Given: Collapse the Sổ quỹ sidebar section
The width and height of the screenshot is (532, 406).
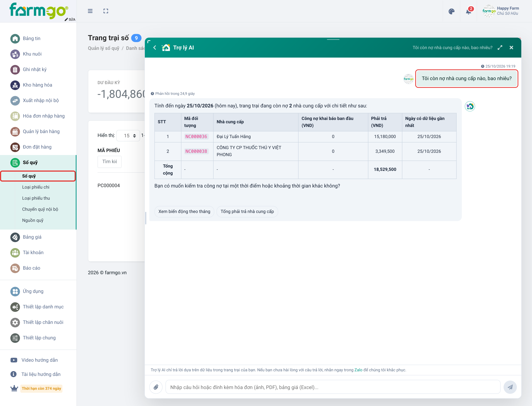Looking at the screenshot, I should pos(38,162).
